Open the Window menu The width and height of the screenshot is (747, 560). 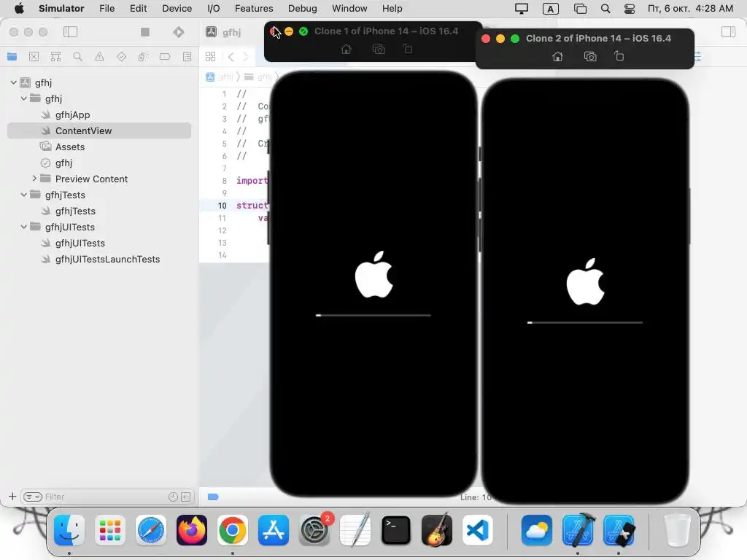point(349,9)
